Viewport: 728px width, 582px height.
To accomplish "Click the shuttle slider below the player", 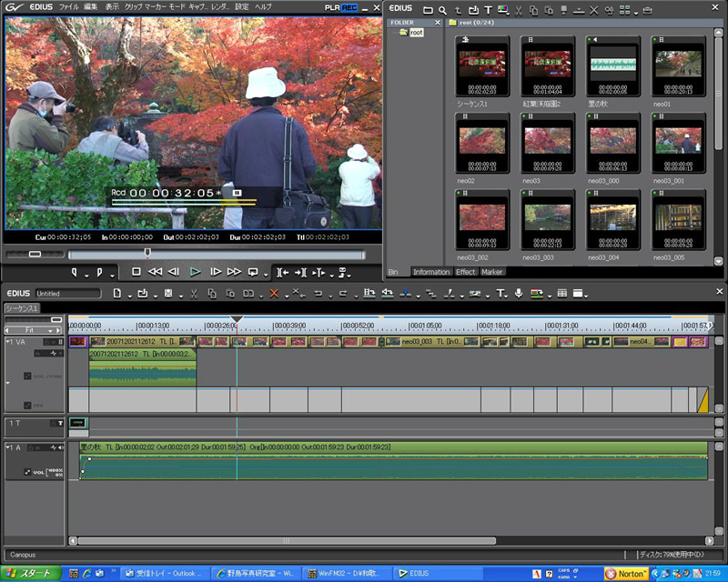I will pos(35,254).
